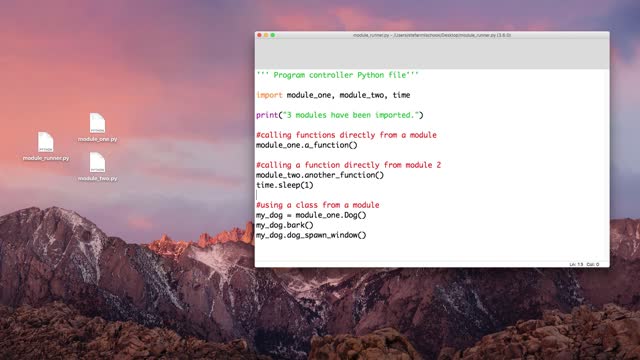Select the module_runner.py desktop file icon

46,142
